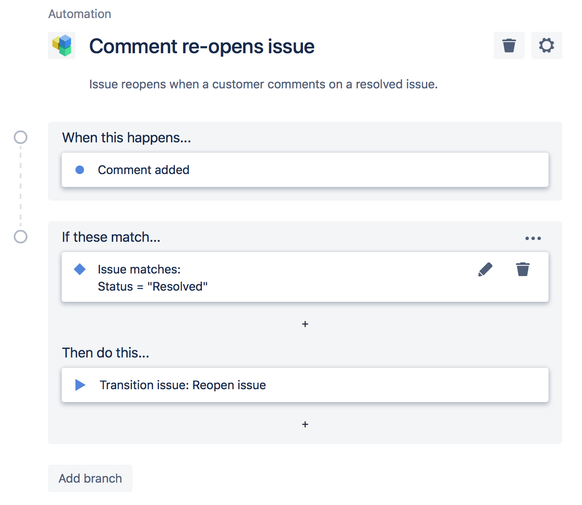Open rule settings gear icon
The image size is (582, 505).
546,46
